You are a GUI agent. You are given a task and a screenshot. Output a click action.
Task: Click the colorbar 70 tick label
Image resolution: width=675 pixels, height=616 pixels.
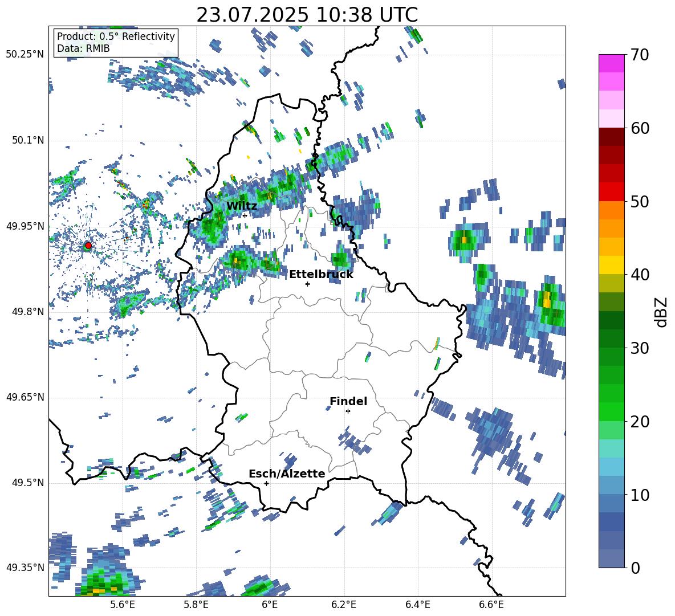(x=640, y=55)
